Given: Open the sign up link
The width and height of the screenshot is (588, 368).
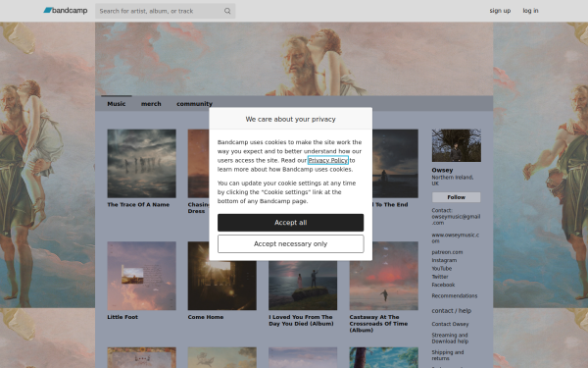Looking at the screenshot, I should pyautogui.click(x=500, y=11).
